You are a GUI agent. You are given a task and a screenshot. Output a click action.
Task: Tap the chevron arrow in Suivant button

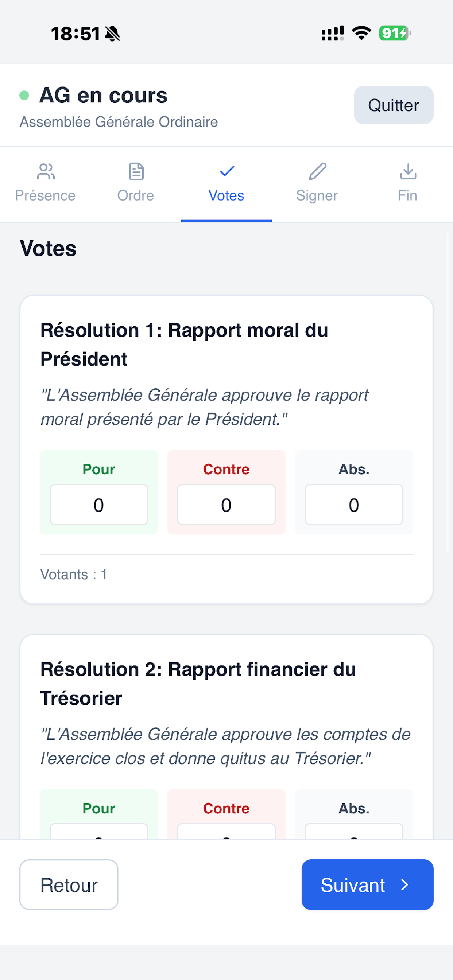point(404,885)
